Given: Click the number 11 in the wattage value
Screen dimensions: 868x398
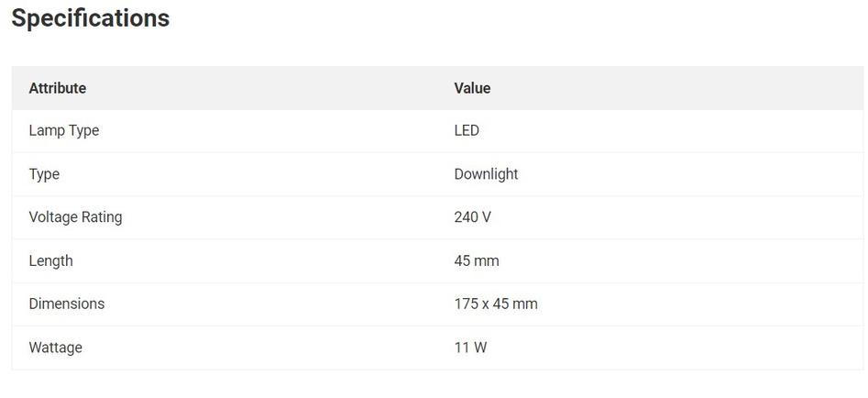Looking at the screenshot, I should pos(461,348).
